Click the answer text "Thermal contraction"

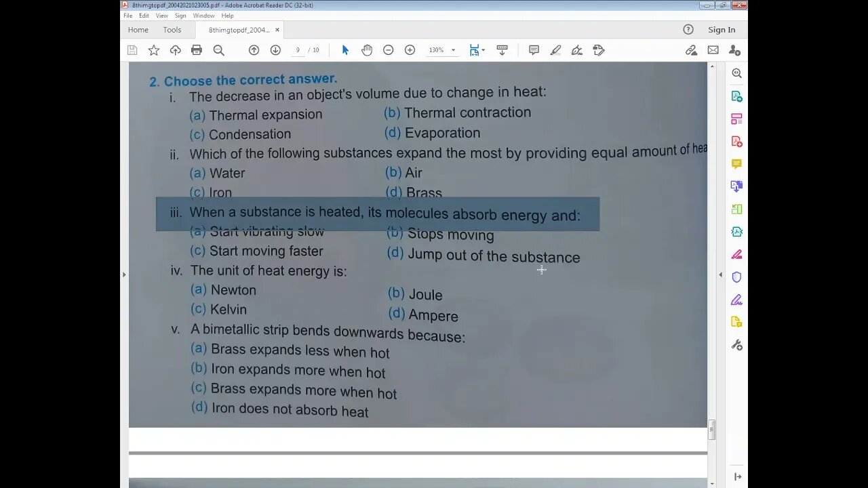tap(467, 113)
